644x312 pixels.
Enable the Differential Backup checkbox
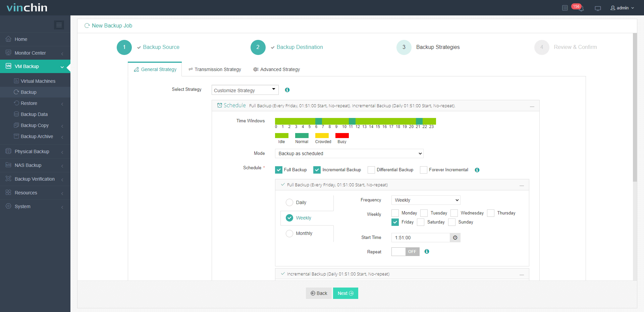[371, 170]
